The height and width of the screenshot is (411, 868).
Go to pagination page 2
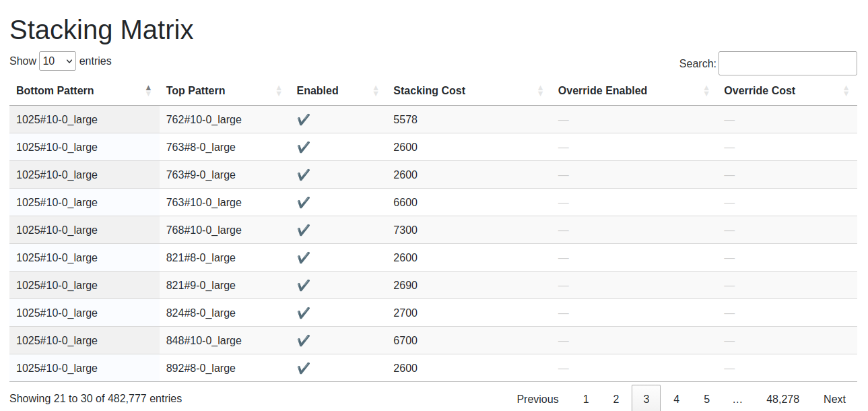pos(616,399)
